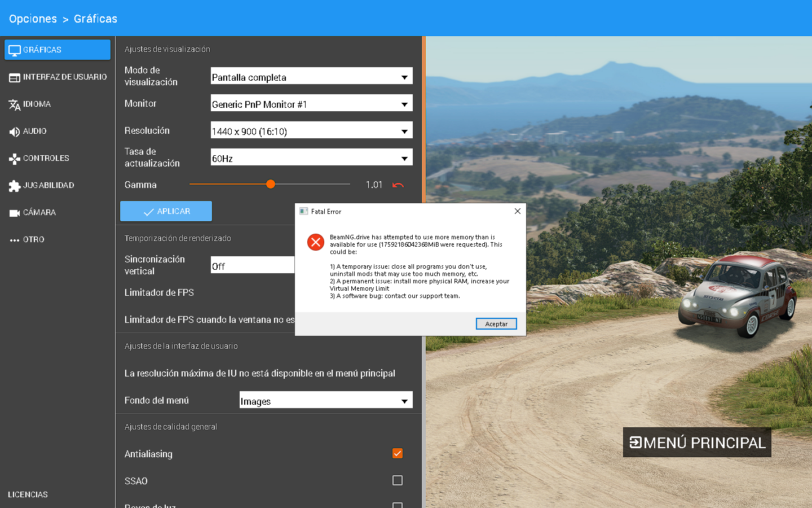Expand the Tasa de actualización dropdown

click(312, 157)
